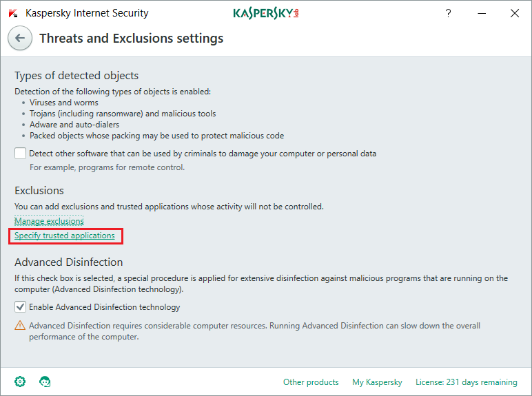Click License: 231 days remaining
The height and width of the screenshot is (396, 532).
pyautogui.click(x=466, y=382)
